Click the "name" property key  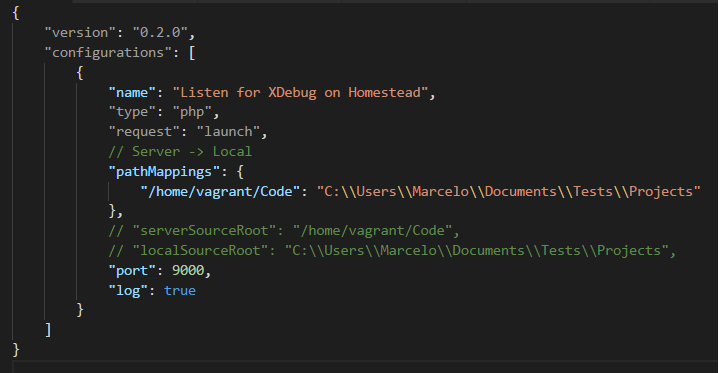132,93
